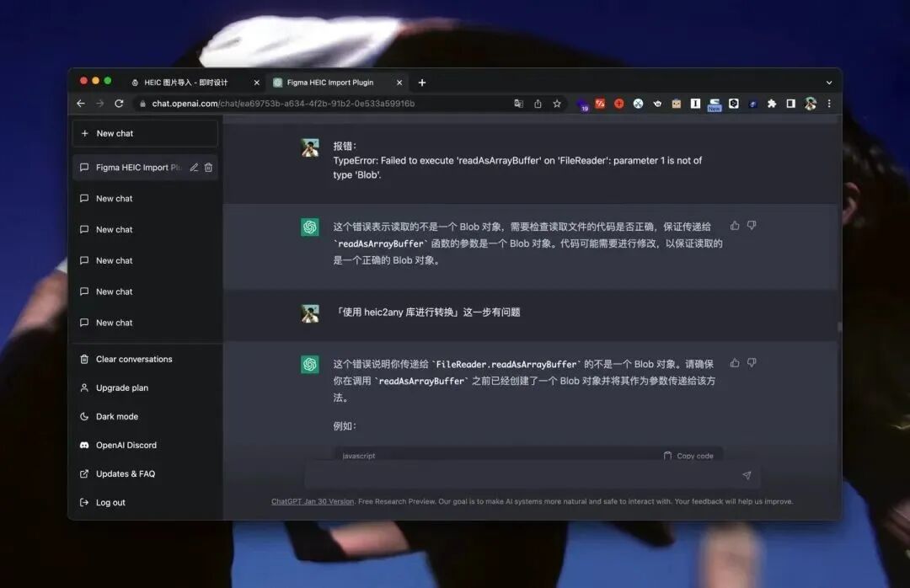This screenshot has height=588, width=910.
Task: Rename the Figma HEIC Import chat
Action: coord(194,167)
